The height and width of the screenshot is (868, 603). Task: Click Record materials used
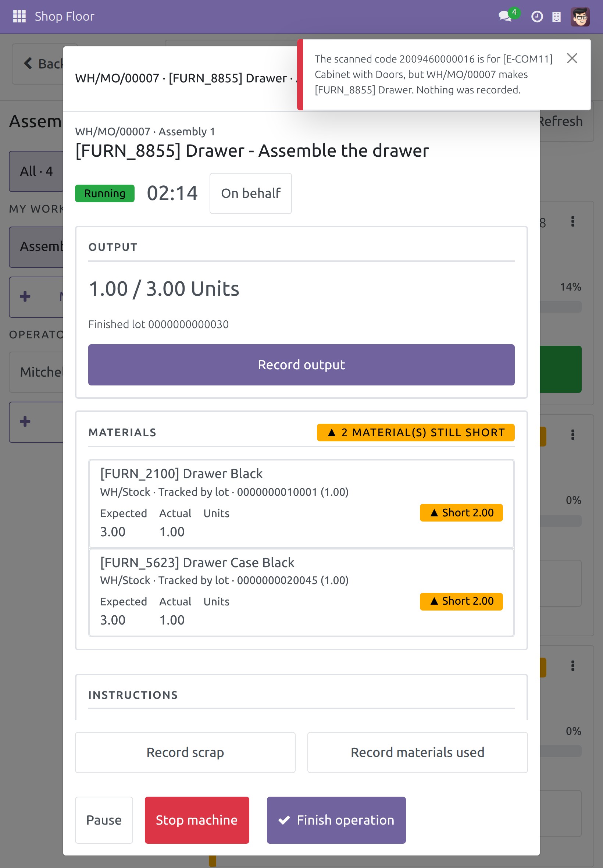[417, 753]
